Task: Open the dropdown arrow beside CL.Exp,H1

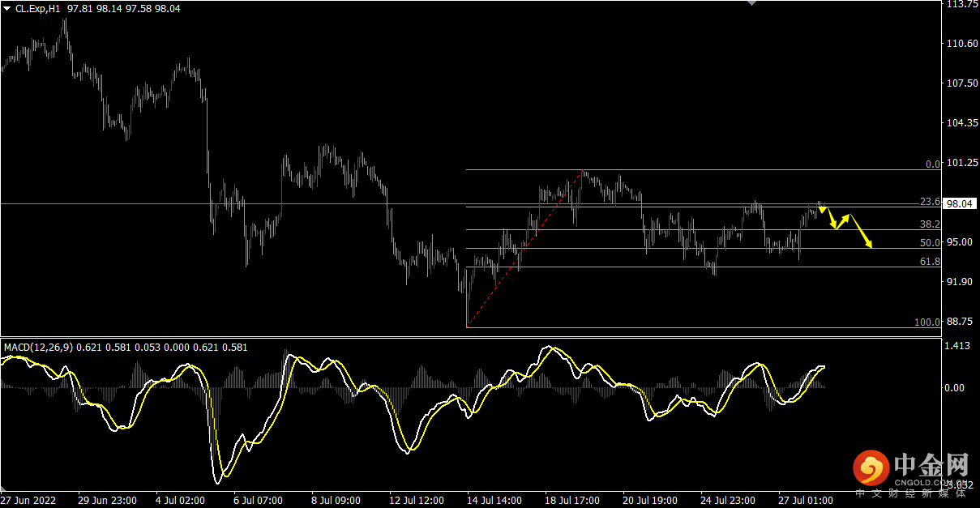Action: (x=7, y=8)
